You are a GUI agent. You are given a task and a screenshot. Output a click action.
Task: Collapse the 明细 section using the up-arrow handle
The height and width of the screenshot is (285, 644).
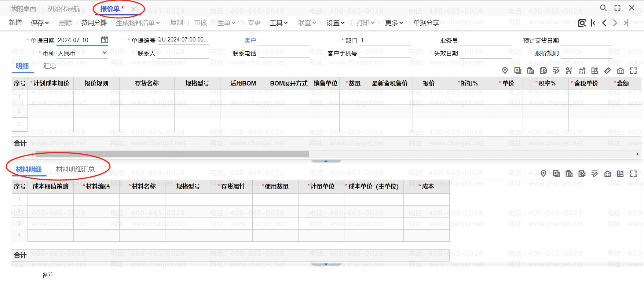pyautogui.click(x=326, y=161)
